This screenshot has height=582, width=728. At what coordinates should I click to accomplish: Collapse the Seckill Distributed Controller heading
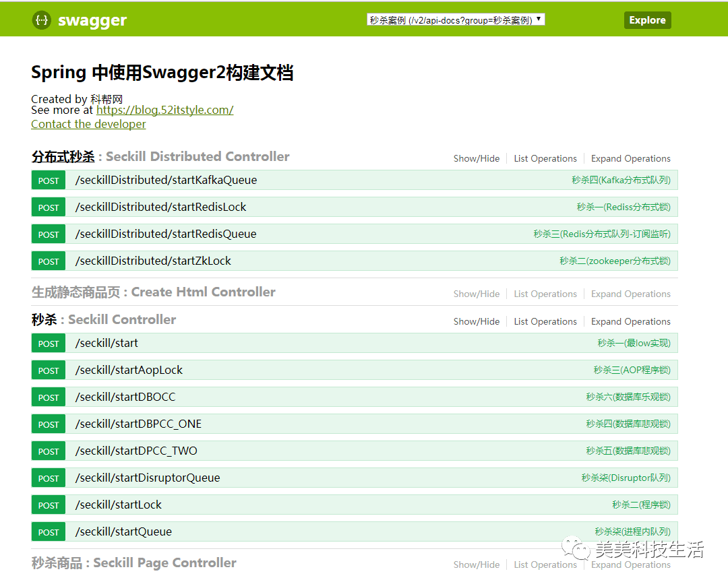point(160,156)
